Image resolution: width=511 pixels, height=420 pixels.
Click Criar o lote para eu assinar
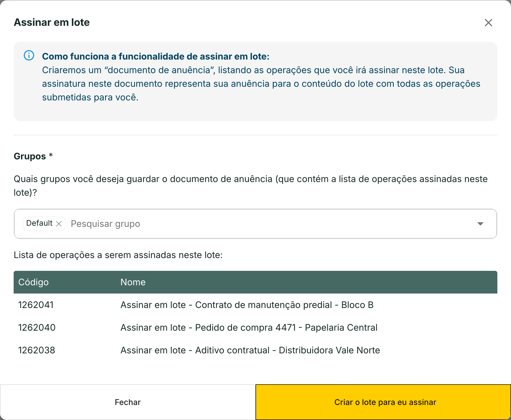(383, 402)
